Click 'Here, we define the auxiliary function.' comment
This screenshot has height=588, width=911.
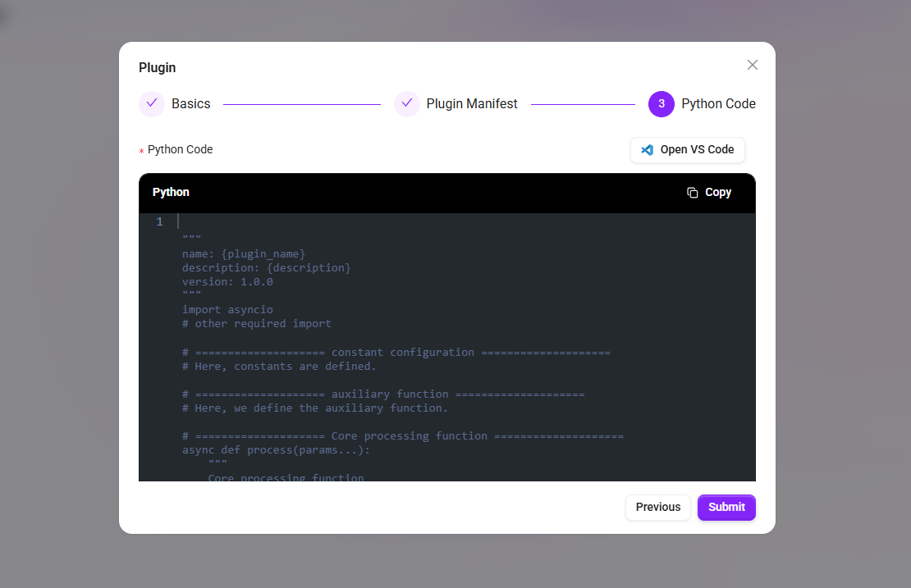pos(315,408)
